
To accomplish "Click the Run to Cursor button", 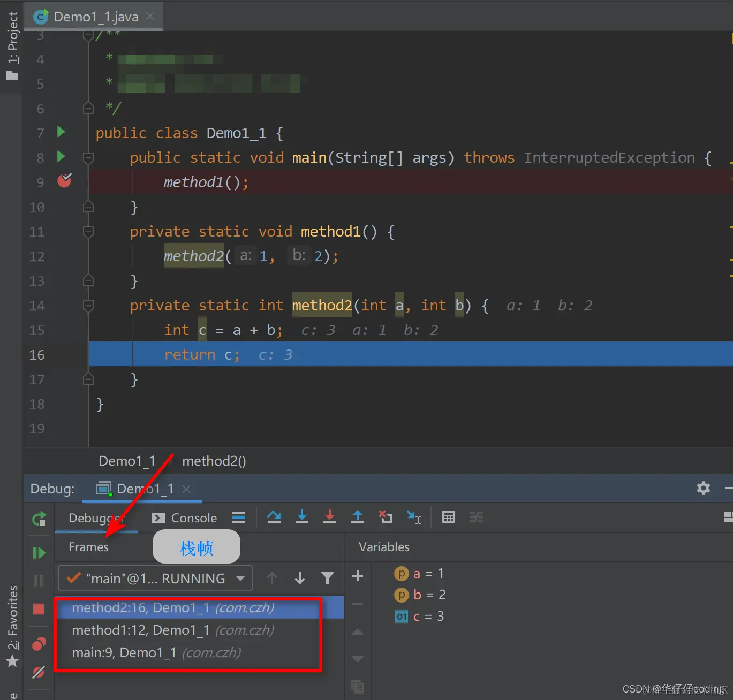I will 414,517.
